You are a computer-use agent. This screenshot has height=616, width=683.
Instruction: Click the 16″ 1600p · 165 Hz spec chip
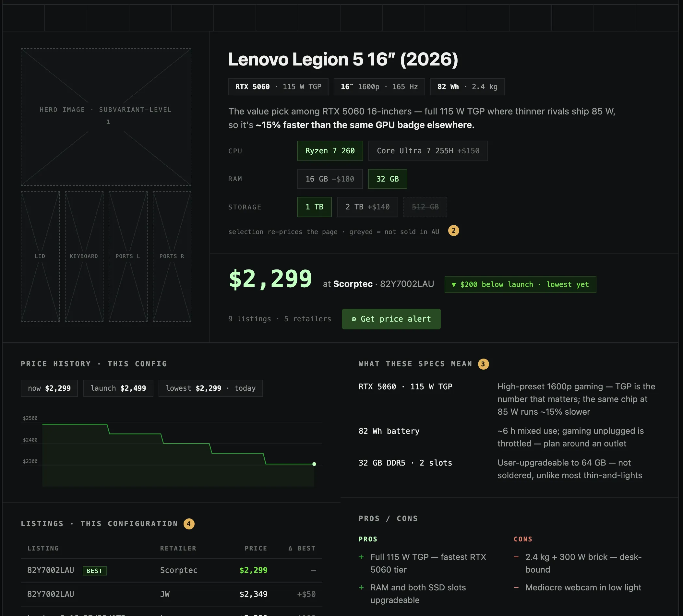[379, 87]
